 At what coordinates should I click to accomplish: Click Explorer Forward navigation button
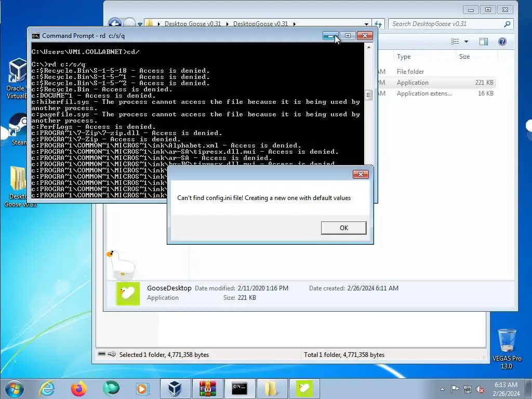click(x=129, y=24)
